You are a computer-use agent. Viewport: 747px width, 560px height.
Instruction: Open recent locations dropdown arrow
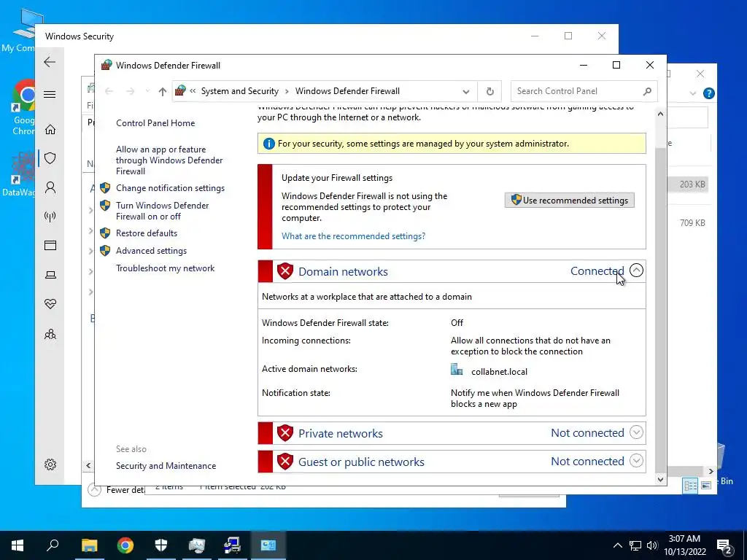coord(147,91)
